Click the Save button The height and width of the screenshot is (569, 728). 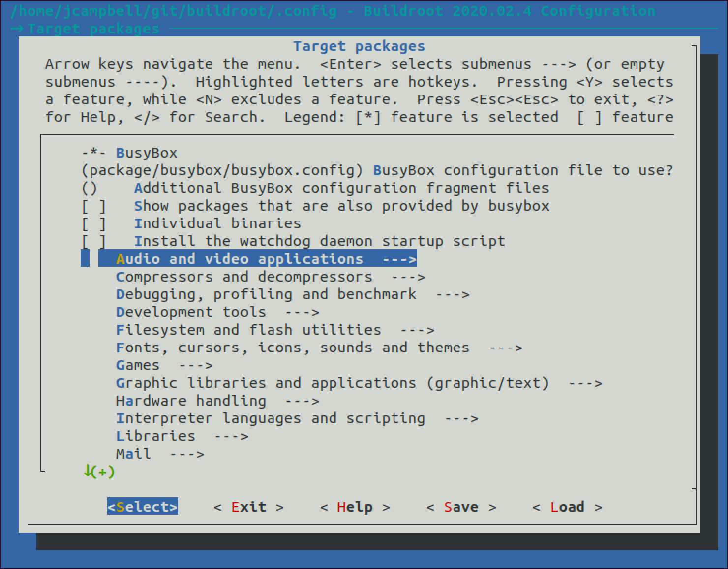point(461,507)
